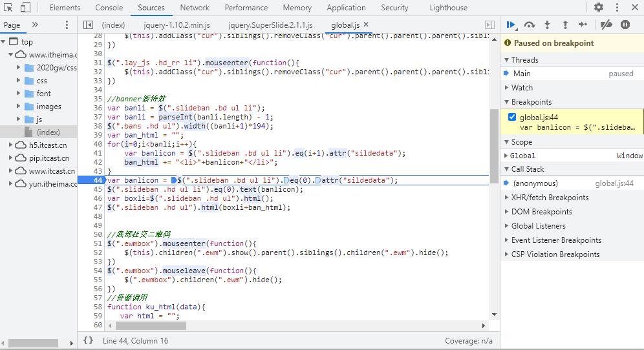Hide the navigator sidebar icon

(88, 25)
